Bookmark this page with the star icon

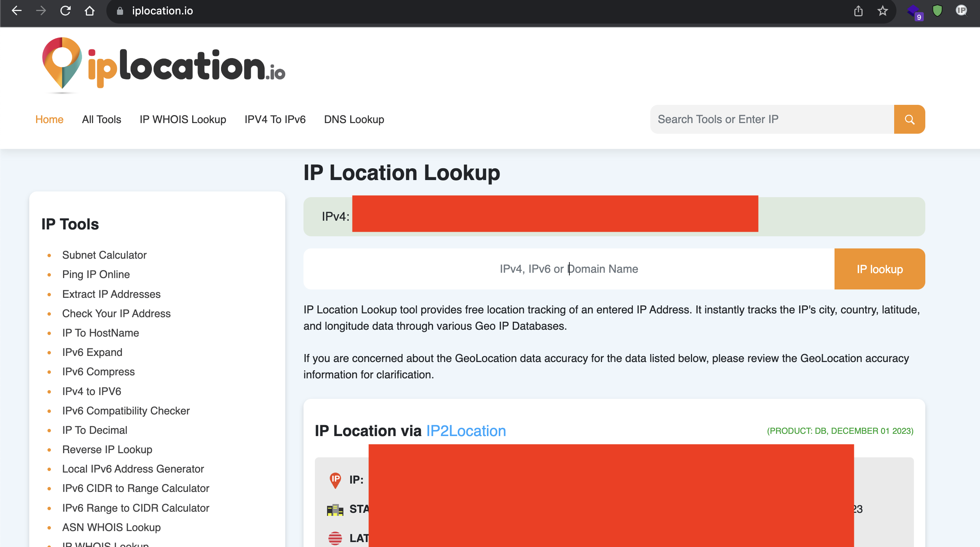tap(883, 11)
